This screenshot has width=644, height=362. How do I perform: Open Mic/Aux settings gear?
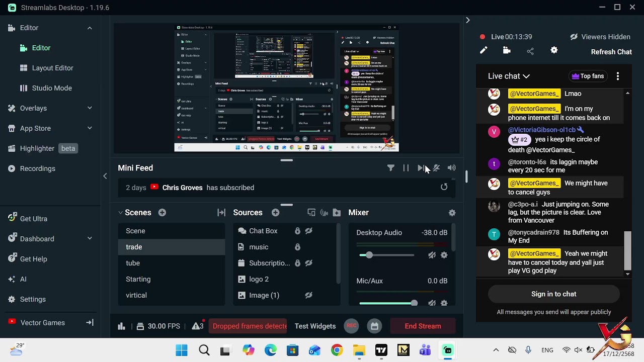point(444,303)
